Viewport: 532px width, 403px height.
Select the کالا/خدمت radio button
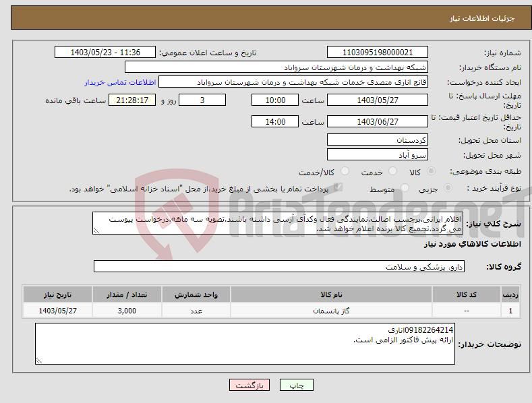pos(345,171)
